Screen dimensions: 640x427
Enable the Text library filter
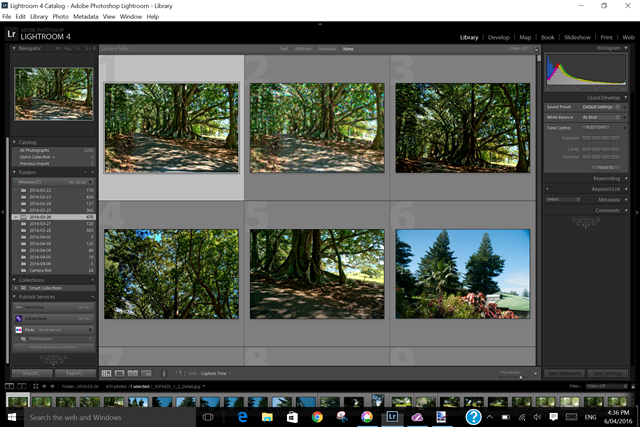284,49
